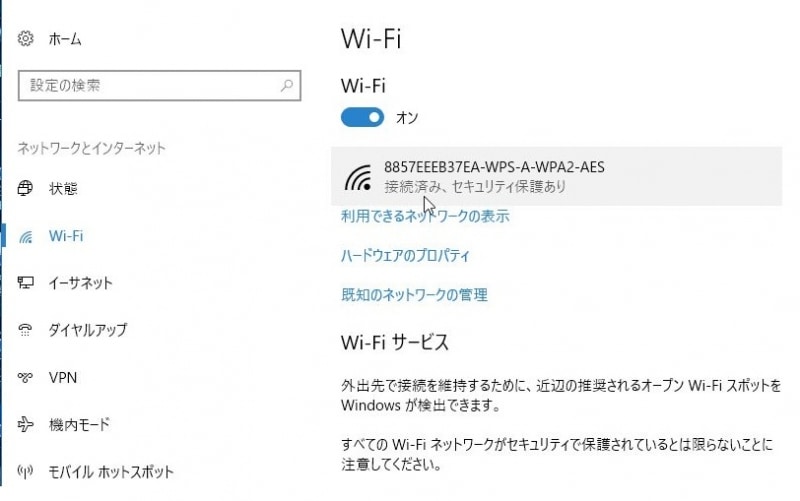
Task: Select イーサネット in the sidebar
Action: (80, 283)
